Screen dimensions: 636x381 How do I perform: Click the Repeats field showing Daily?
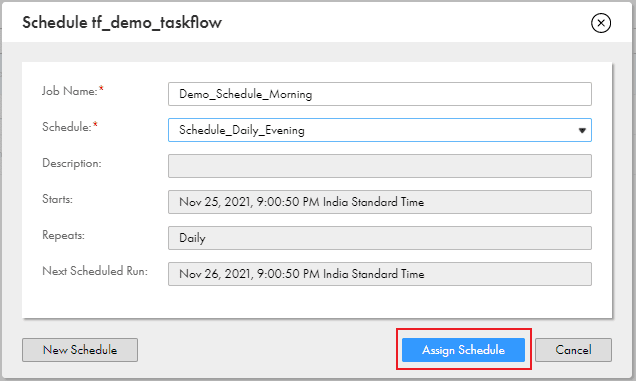380,238
